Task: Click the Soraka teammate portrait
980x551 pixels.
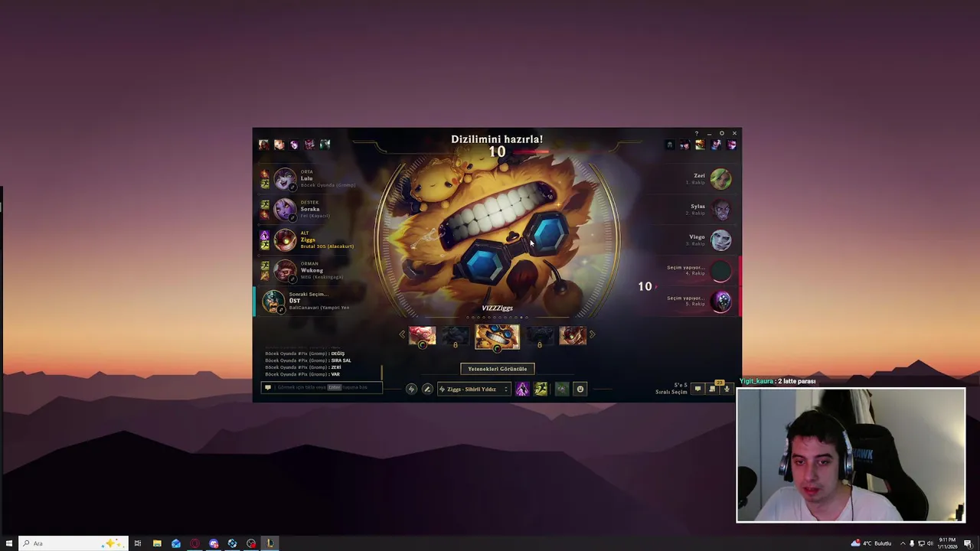Action: pyautogui.click(x=285, y=210)
